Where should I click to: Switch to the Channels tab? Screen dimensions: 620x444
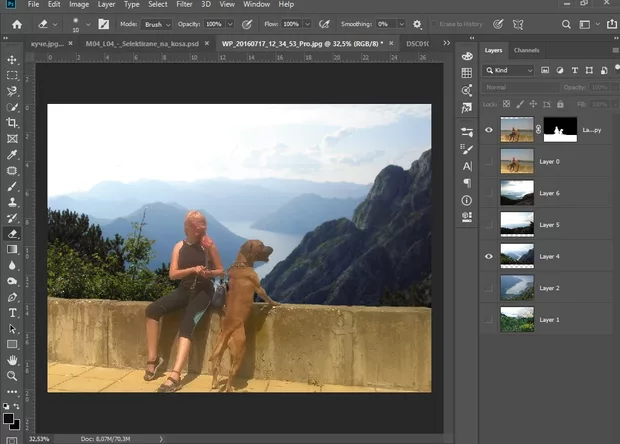coord(526,50)
